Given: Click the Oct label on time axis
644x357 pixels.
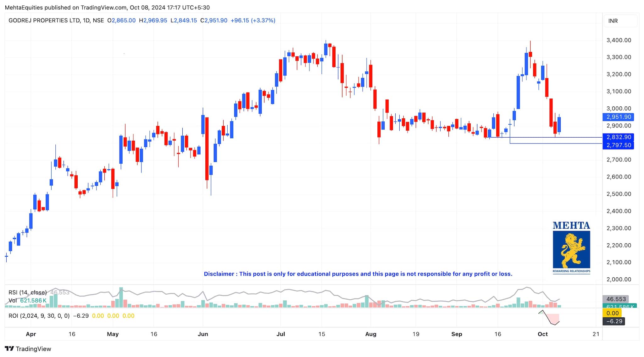Looking at the screenshot, I should (543, 334).
